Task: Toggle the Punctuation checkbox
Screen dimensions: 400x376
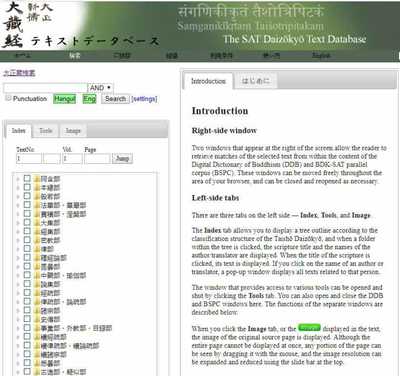Action: click(8, 98)
